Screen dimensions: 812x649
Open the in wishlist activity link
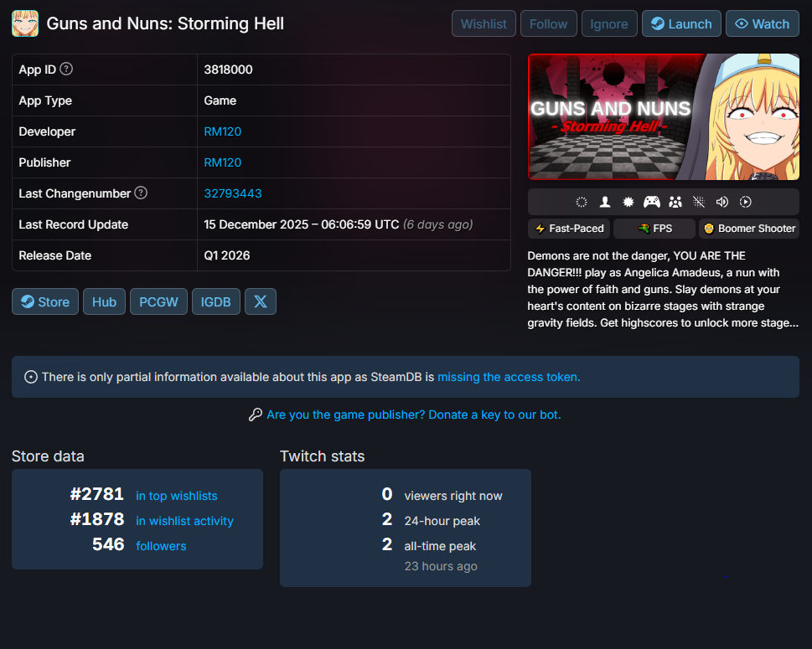pos(184,521)
